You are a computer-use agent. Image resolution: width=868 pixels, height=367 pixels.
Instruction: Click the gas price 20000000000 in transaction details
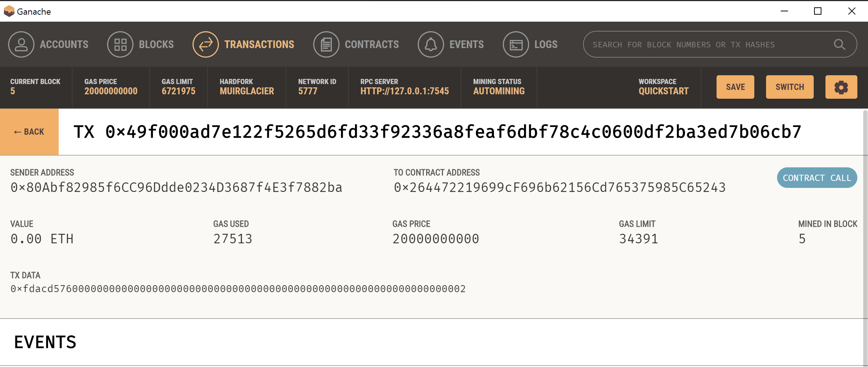pos(436,239)
